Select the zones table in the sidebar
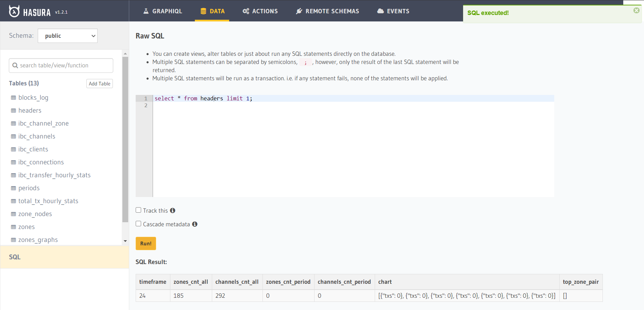This screenshot has width=644, height=310. pos(27,227)
